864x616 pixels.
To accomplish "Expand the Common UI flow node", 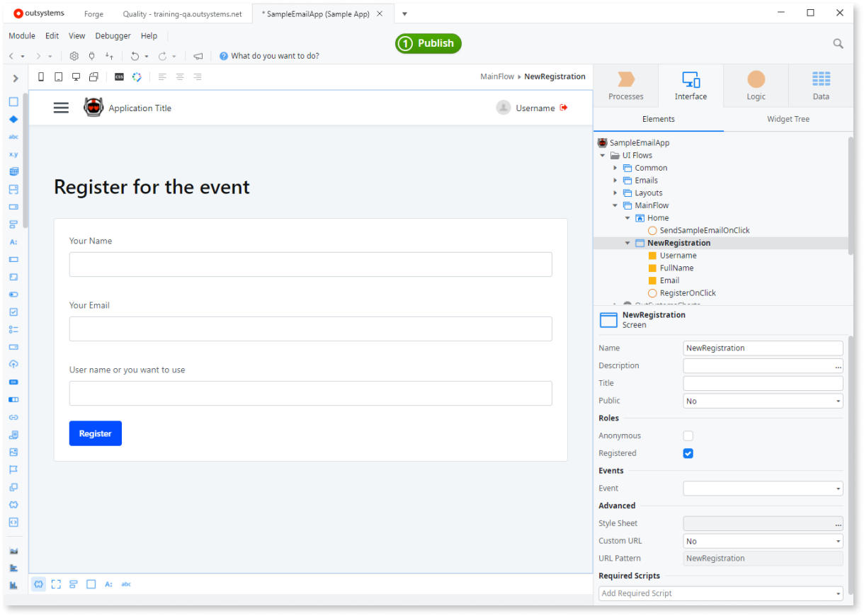I will [615, 168].
